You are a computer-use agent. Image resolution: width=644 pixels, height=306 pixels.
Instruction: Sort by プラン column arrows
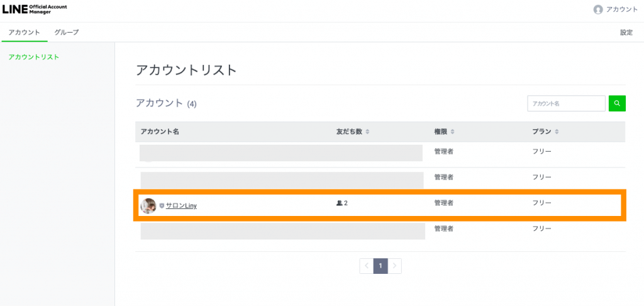[557, 132]
